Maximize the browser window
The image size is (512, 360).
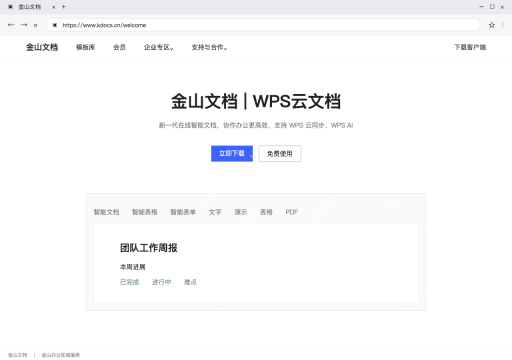click(492, 7)
